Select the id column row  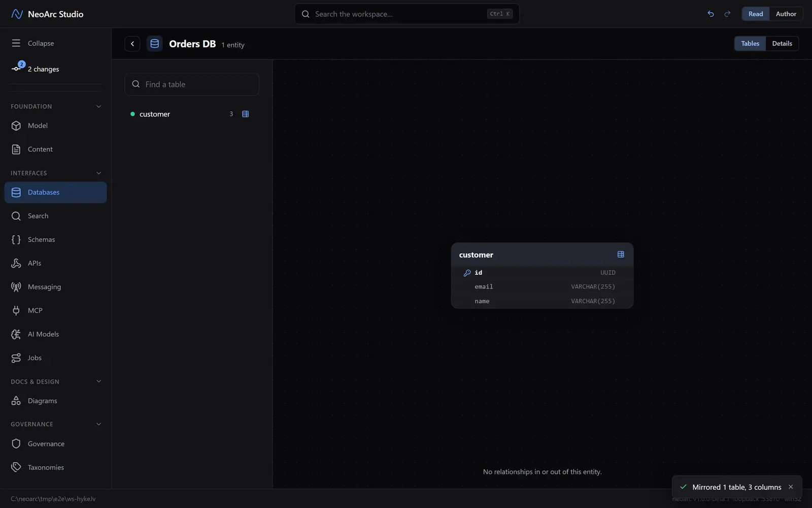tap(542, 273)
